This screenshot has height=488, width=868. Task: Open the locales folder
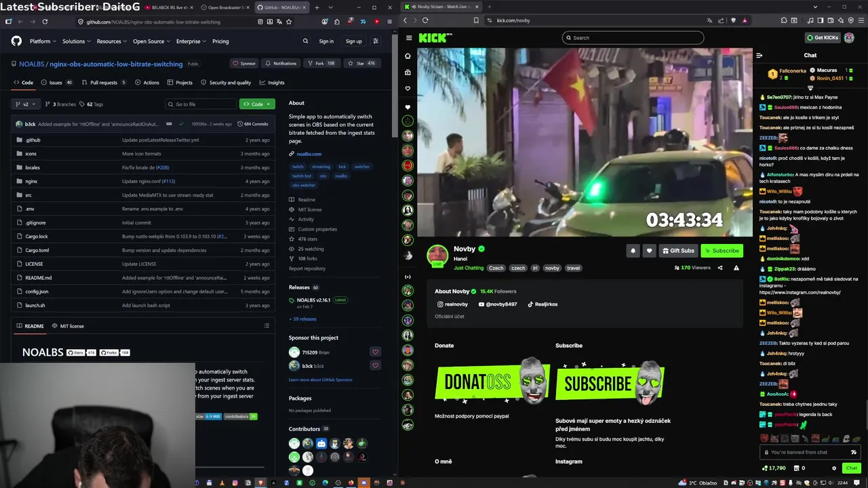click(x=33, y=167)
